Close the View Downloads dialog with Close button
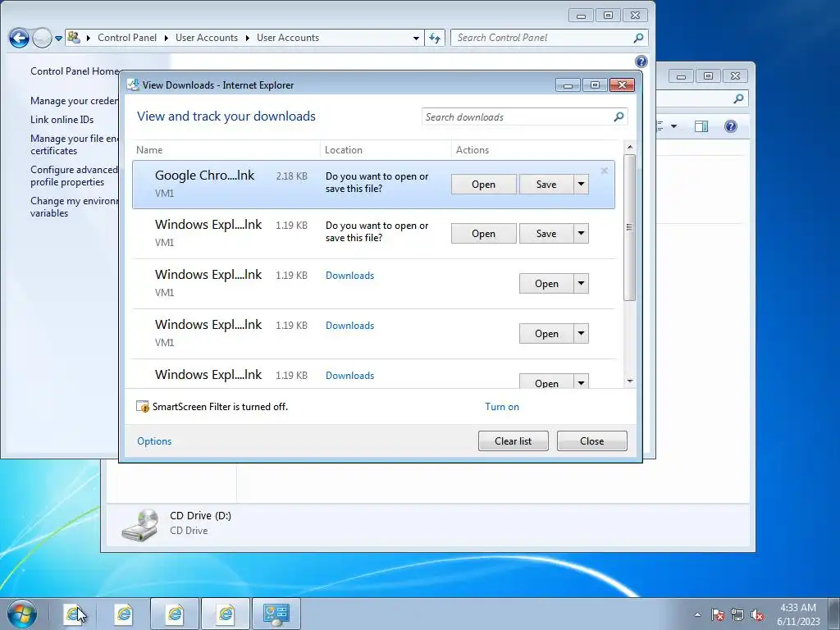The image size is (840, 630). pyautogui.click(x=592, y=441)
